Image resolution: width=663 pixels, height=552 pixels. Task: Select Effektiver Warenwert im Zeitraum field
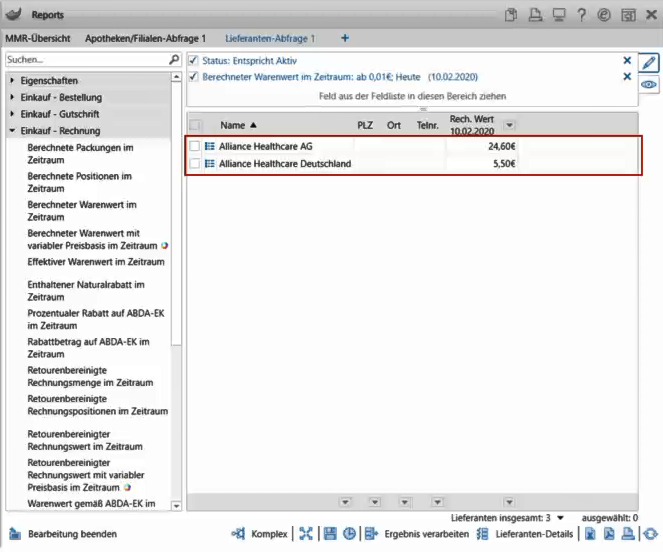pyautogui.click(x=96, y=262)
